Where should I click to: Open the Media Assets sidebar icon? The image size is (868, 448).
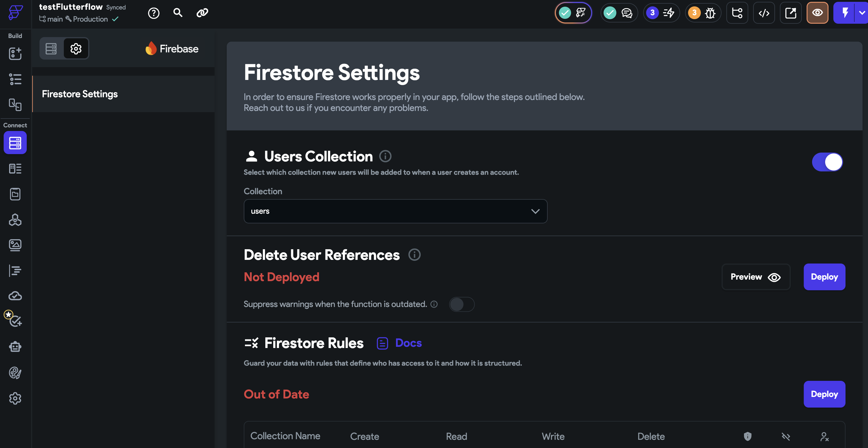pos(15,245)
